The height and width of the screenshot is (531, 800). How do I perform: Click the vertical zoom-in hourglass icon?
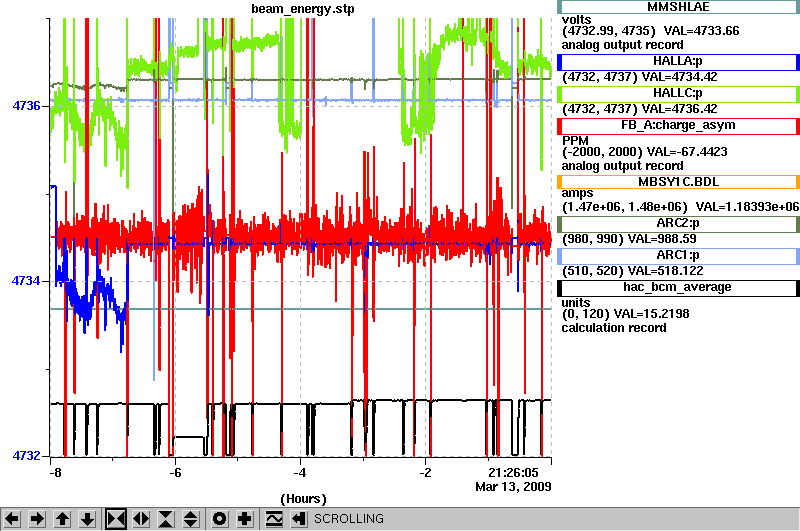click(x=165, y=519)
